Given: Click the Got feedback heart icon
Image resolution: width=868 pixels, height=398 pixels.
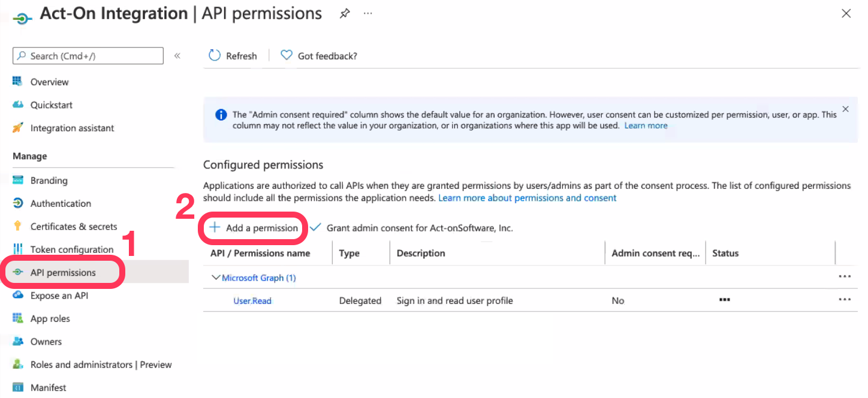Looking at the screenshot, I should click(x=287, y=55).
